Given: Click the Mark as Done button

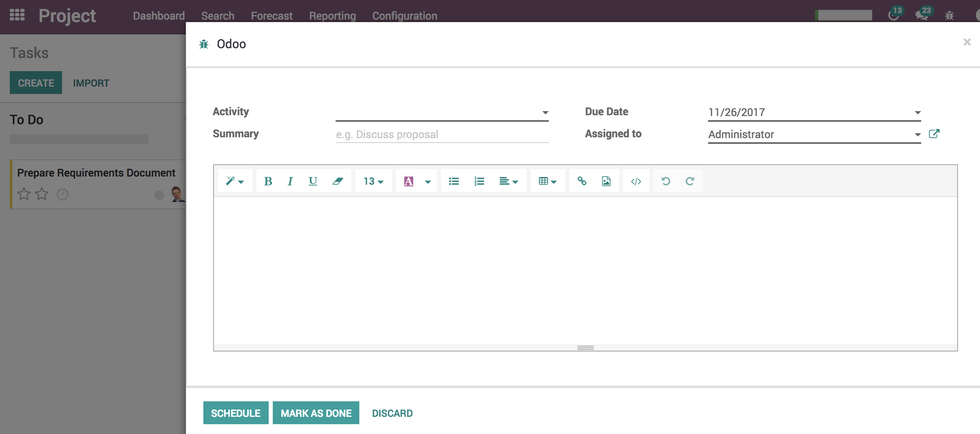Looking at the screenshot, I should point(316,413).
